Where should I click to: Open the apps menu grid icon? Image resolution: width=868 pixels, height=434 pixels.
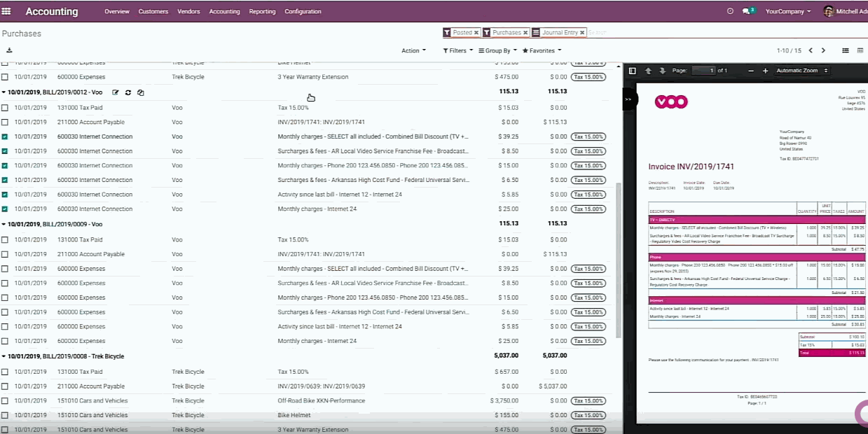pyautogui.click(x=7, y=11)
